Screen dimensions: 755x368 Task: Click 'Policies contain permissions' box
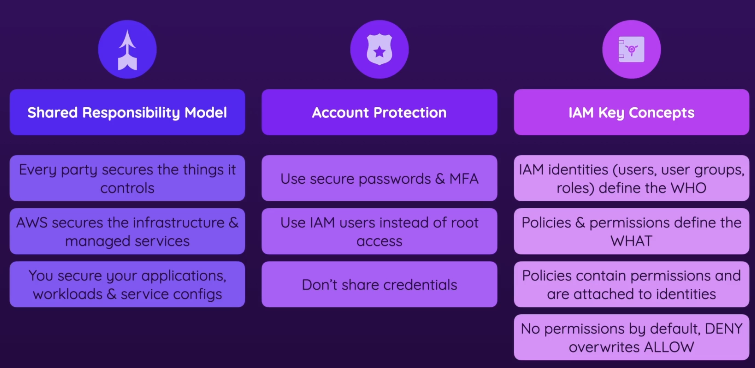click(631, 284)
